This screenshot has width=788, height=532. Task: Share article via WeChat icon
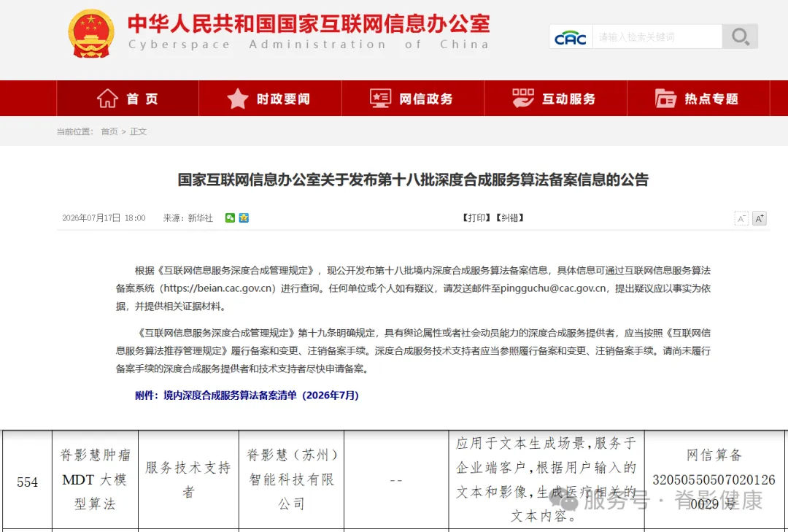(230, 217)
